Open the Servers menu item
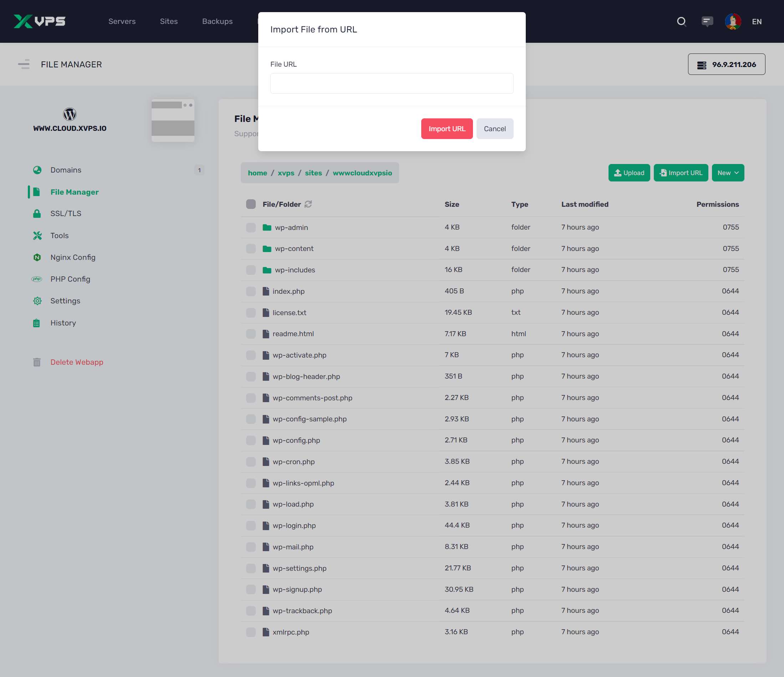The height and width of the screenshot is (677, 784). (122, 21)
